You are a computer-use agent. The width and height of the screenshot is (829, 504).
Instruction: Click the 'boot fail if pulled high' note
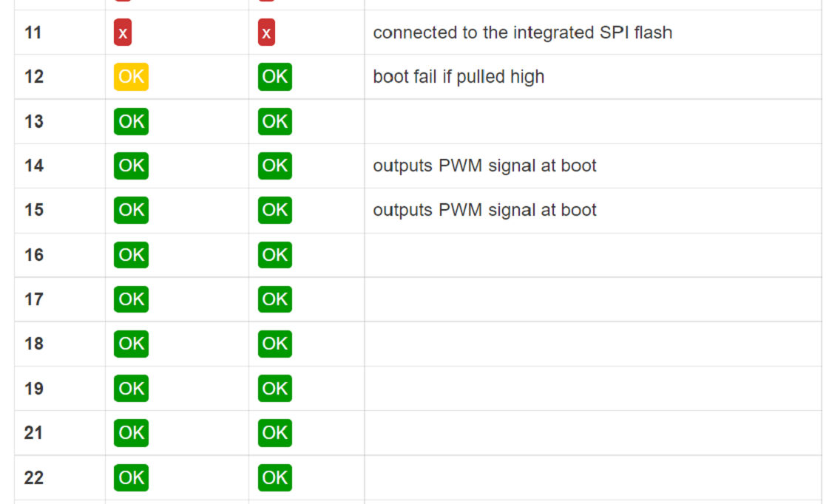459,77
